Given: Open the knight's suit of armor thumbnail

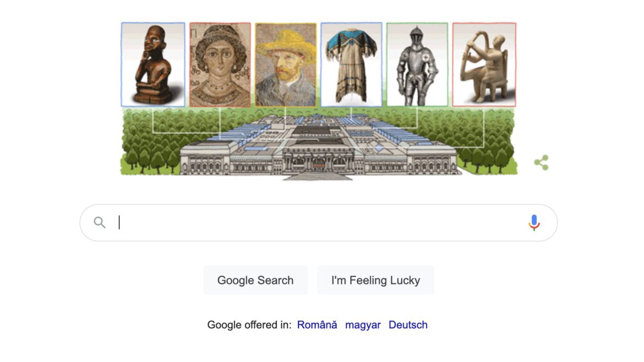Looking at the screenshot, I should [x=417, y=64].
